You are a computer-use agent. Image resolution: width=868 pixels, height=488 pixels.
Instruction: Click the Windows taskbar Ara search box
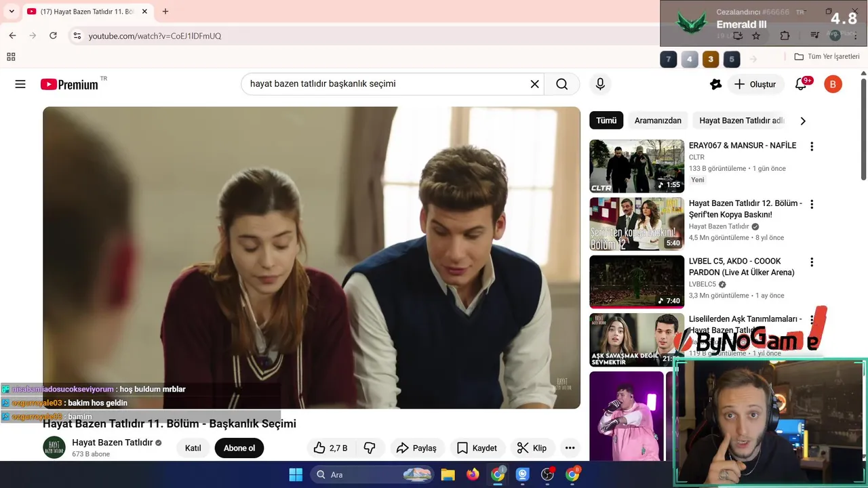(373, 474)
